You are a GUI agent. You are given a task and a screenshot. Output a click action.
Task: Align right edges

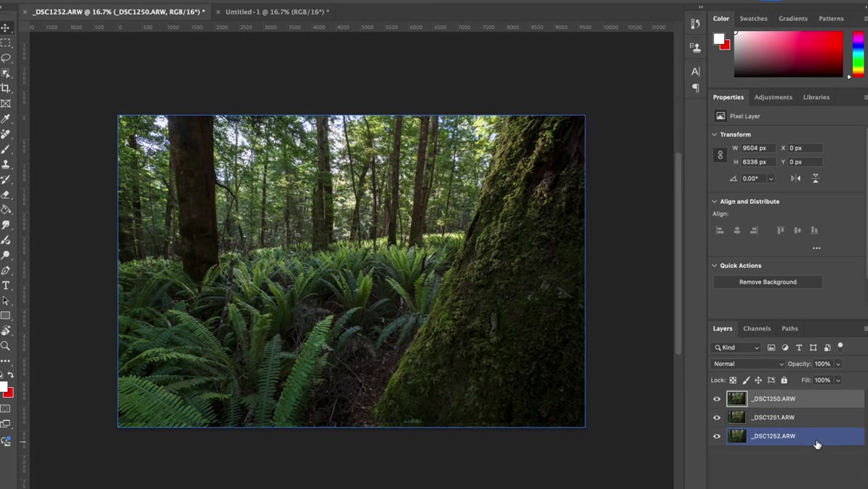(754, 230)
